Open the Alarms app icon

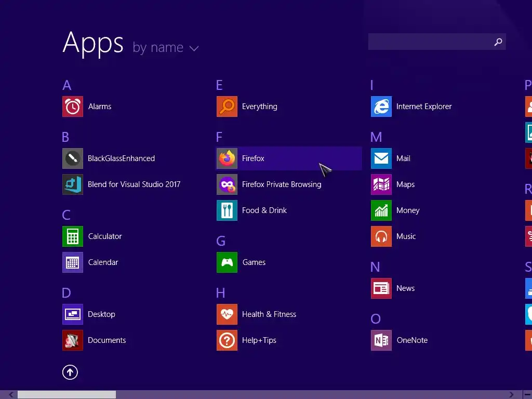click(x=73, y=107)
